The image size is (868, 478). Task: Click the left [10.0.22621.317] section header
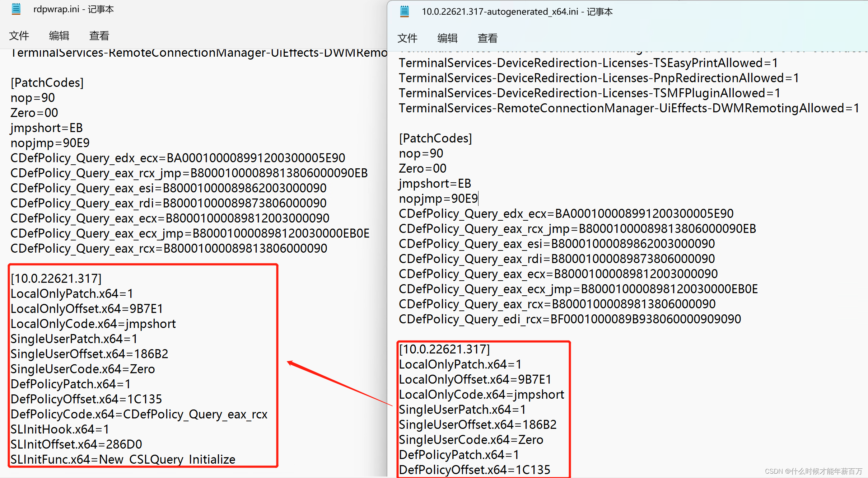click(x=56, y=278)
